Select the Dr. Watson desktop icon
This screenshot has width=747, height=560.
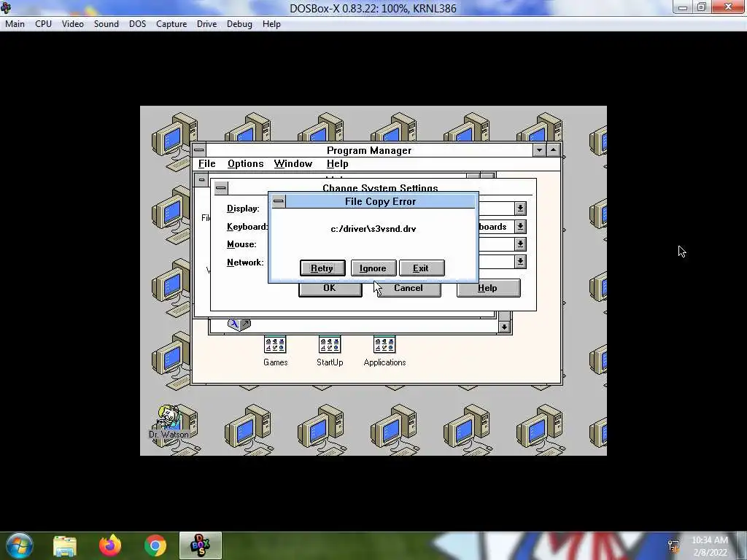point(169,421)
